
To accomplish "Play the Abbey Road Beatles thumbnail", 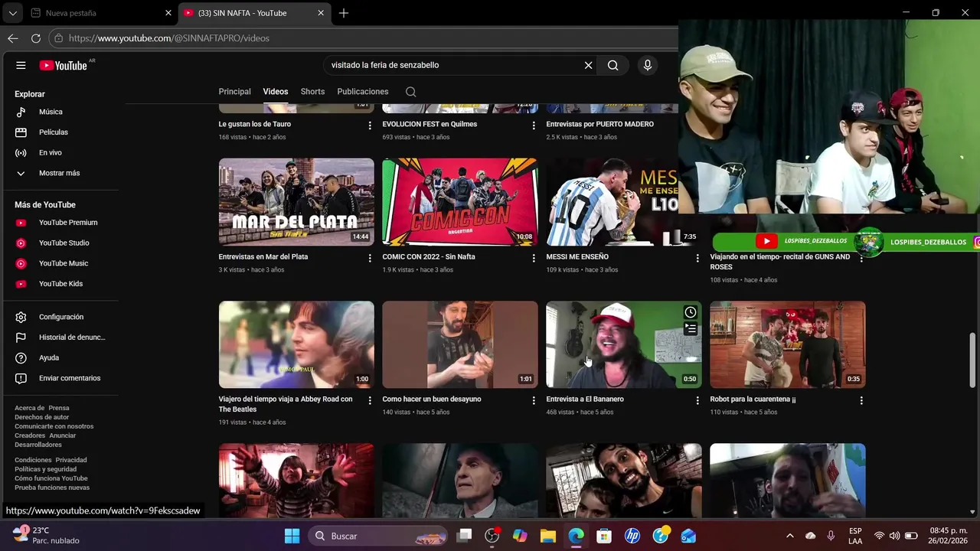I will click(296, 344).
